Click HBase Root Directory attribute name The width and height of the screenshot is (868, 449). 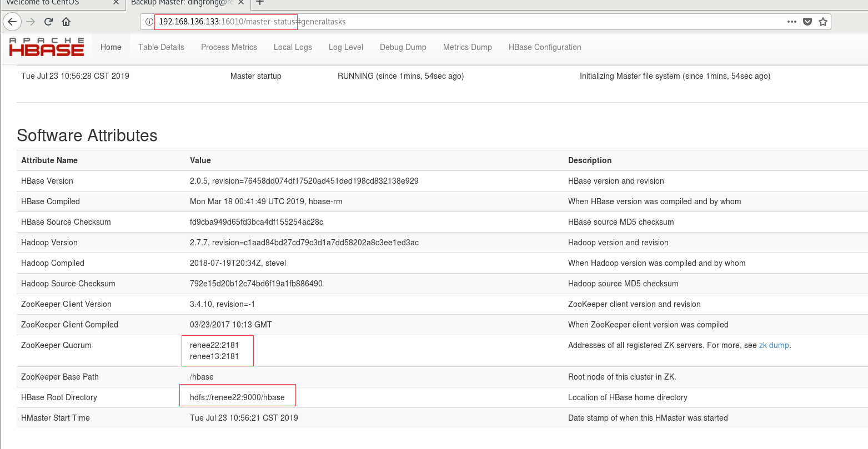tap(59, 397)
